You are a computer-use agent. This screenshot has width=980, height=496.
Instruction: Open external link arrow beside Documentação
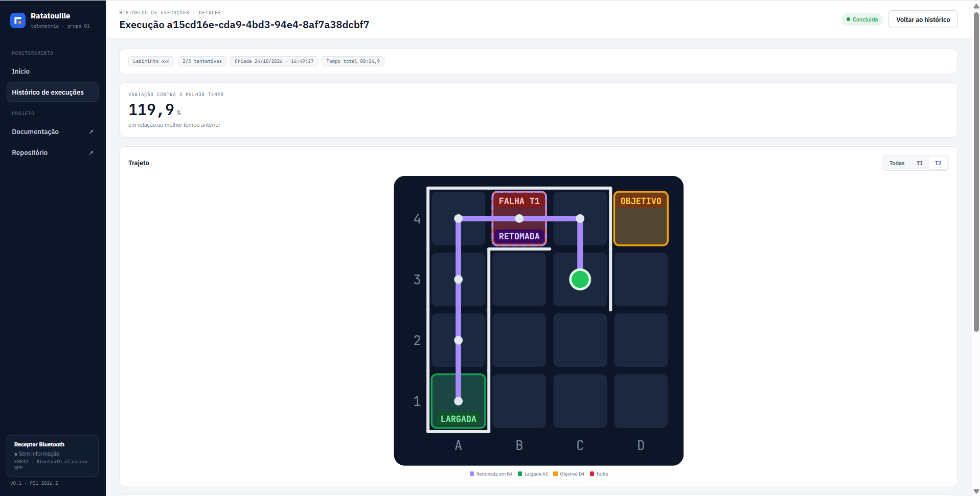[91, 132]
